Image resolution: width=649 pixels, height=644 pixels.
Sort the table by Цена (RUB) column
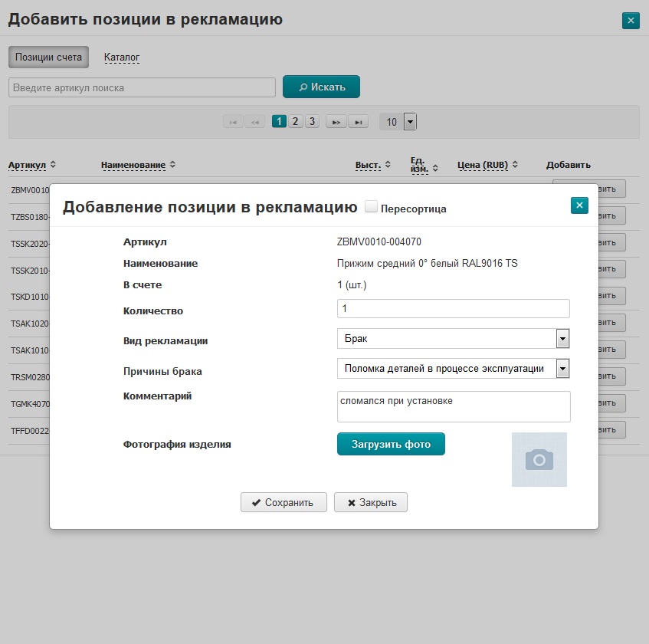[x=487, y=165]
